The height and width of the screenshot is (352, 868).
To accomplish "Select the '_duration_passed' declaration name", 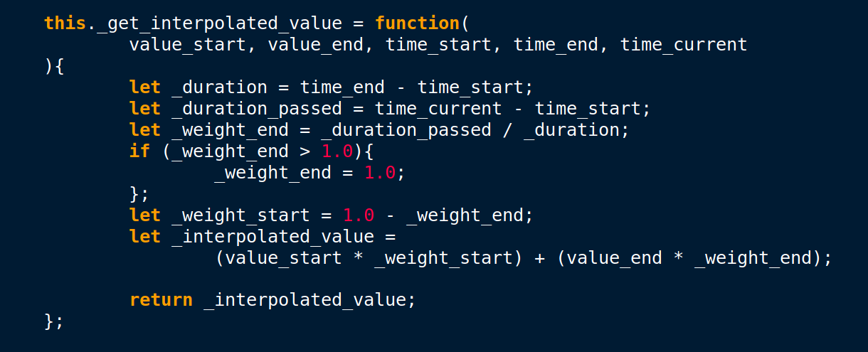I will coord(258,109).
